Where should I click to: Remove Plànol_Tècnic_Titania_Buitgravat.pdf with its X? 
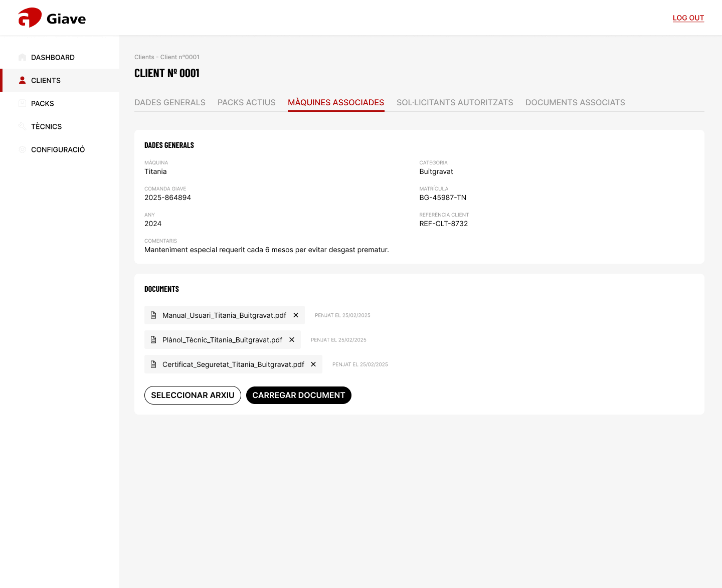click(292, 340)
